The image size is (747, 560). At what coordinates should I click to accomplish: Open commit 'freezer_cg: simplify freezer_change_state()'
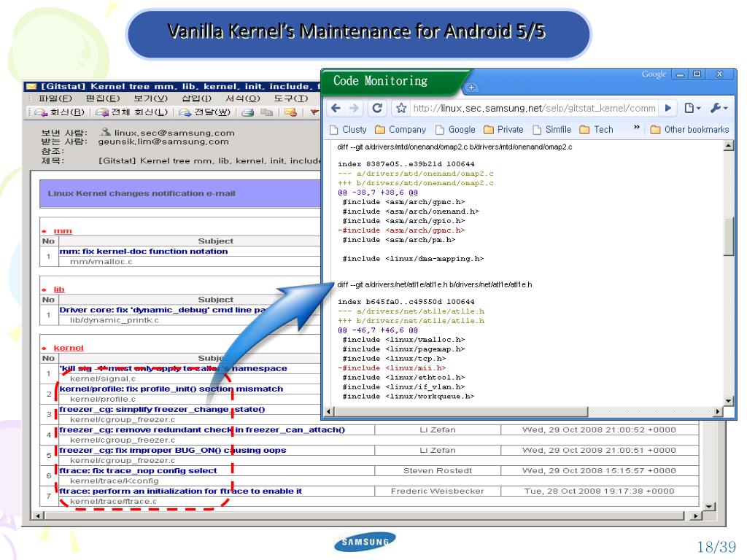click(x=162, y=410)
